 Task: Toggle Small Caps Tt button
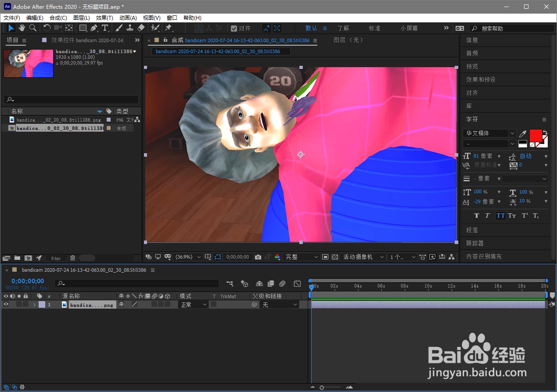512,216
